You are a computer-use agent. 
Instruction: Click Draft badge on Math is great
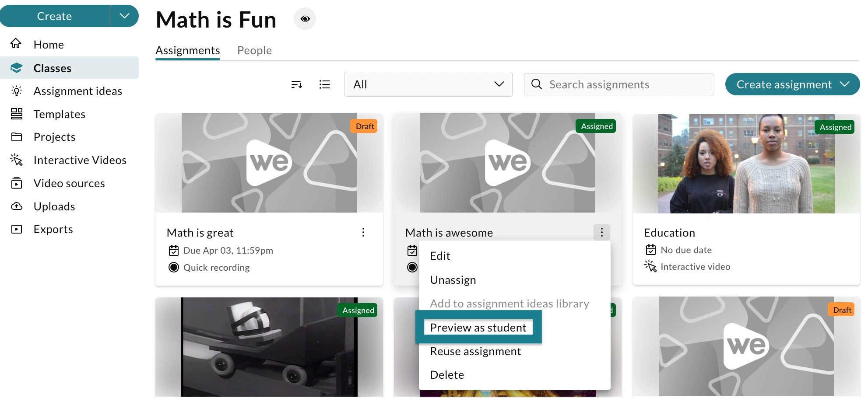(365, 126)
